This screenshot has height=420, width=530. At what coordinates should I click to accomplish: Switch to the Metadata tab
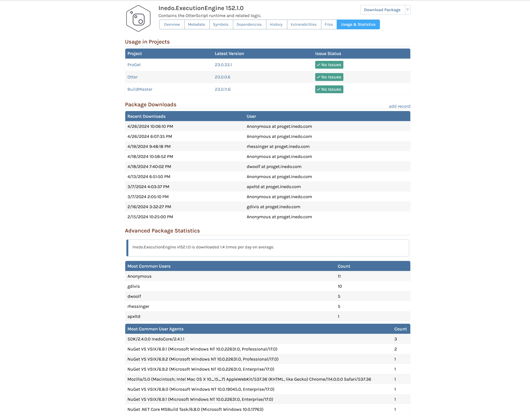[x=196, y=25]
